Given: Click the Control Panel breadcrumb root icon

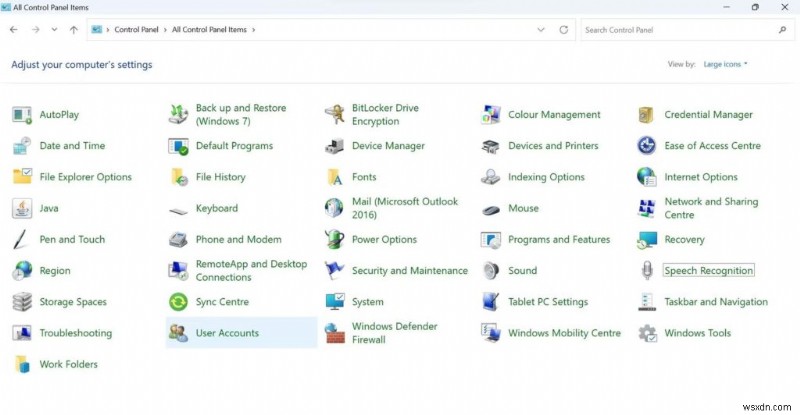Looking at the screenshot, I should [96, 30].
